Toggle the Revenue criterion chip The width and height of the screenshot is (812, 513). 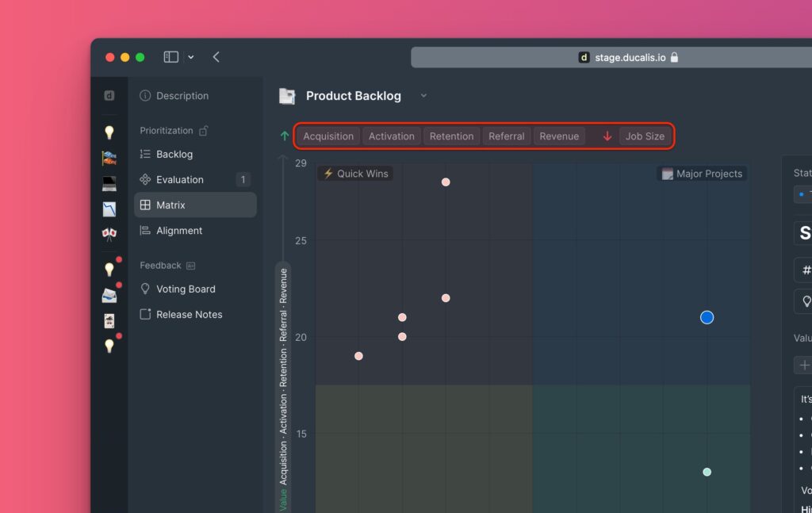[559, 136]
